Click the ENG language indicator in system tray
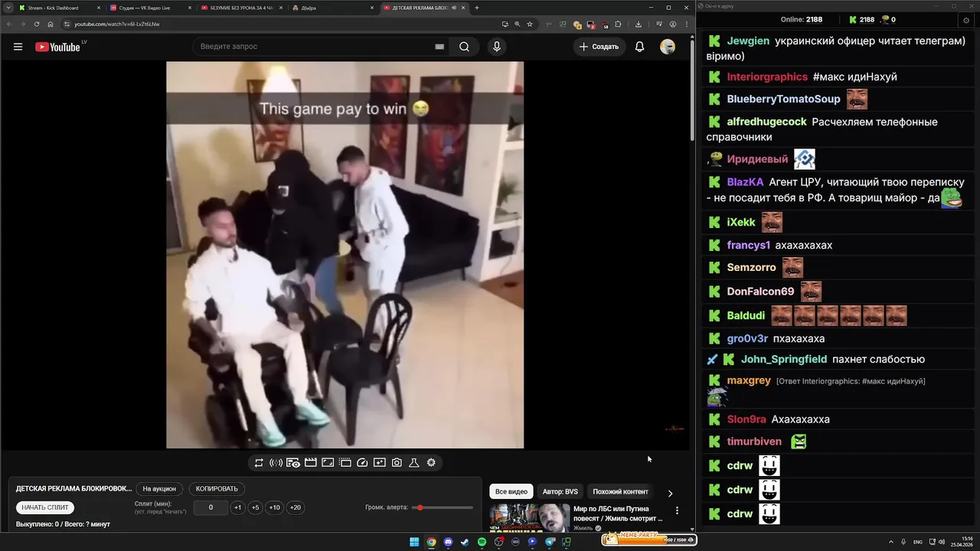This screenshot has height=551, width=980. [x=917, y=542]
